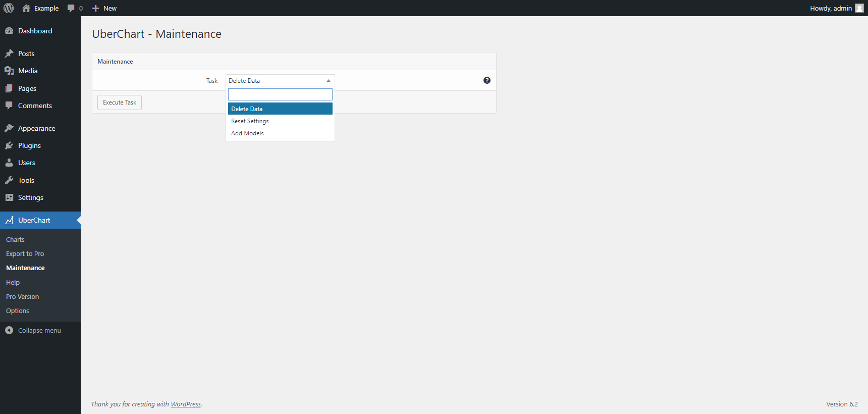868x414 pixels.
Task: Choose Delete Data from dropdown list
Action: click(x=280, y=109)
